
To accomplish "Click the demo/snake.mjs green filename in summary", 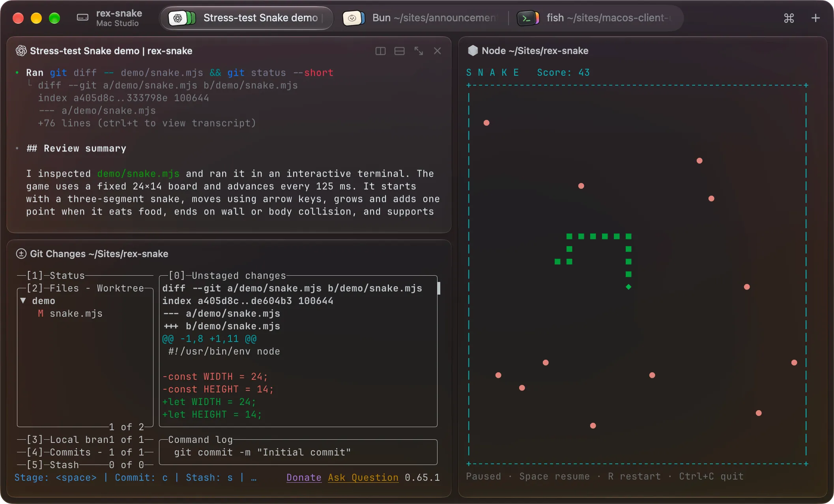I will pos(138,174).
